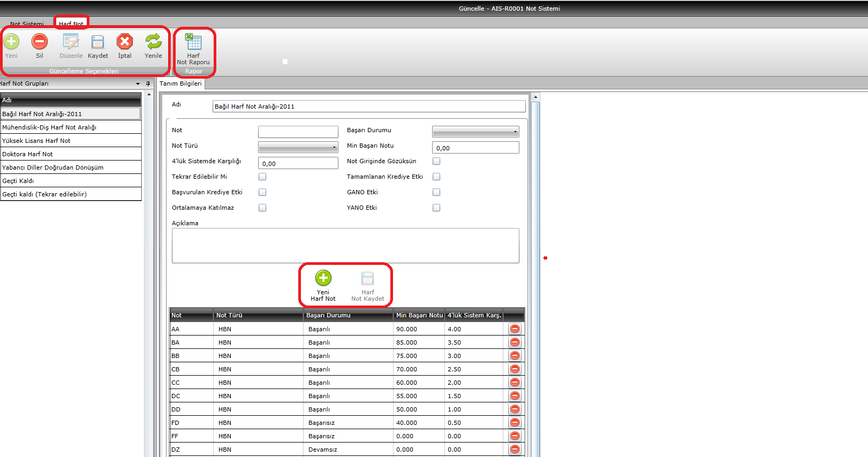Select Mühendislik-Diş Harf Not Aralığı group
Viewport: 868px width, 457px height.
tap(71, 127)
